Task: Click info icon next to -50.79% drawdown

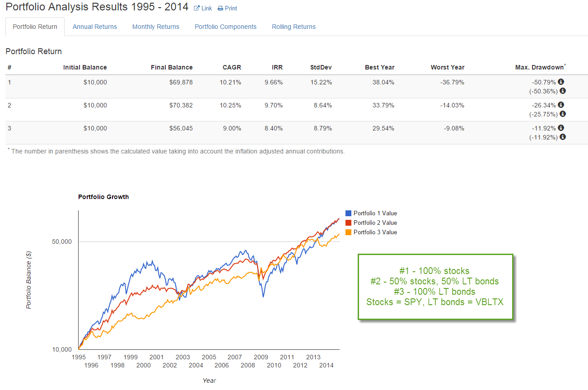Action: click(x=561, y=82)
